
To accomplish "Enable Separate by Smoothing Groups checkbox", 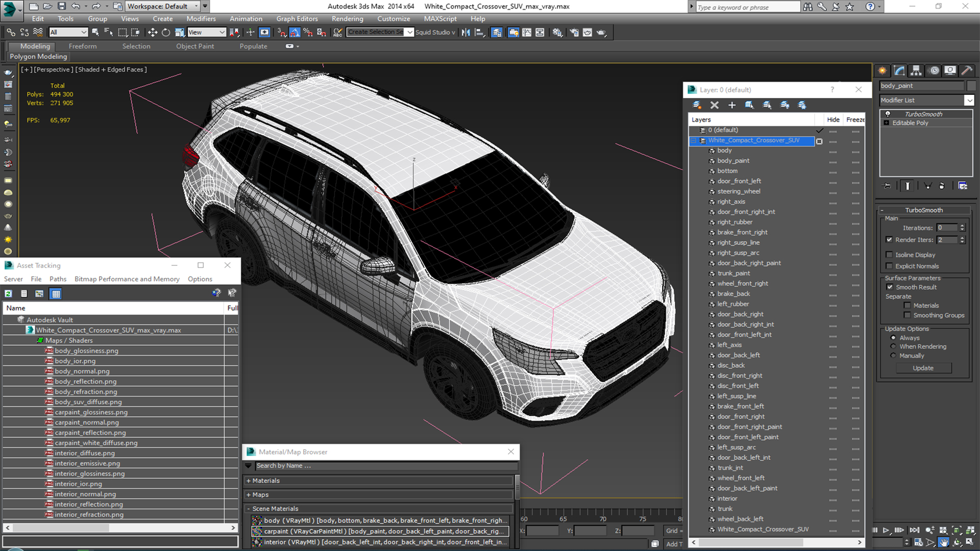I will click(x=907, y=315).
